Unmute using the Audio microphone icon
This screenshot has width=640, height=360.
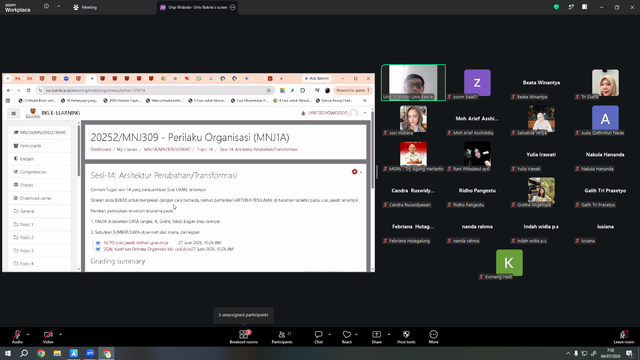click(x=17, y=335)
